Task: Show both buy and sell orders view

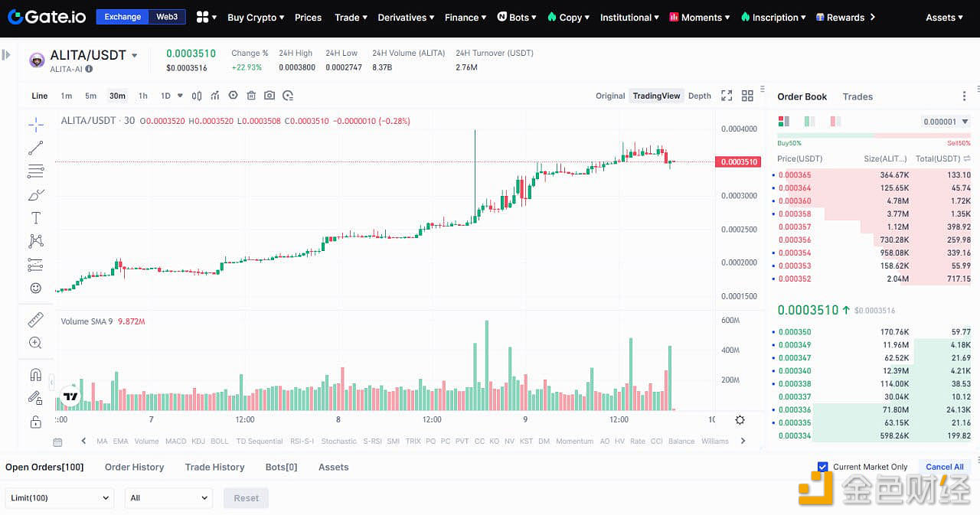Action: coord(783,121)
